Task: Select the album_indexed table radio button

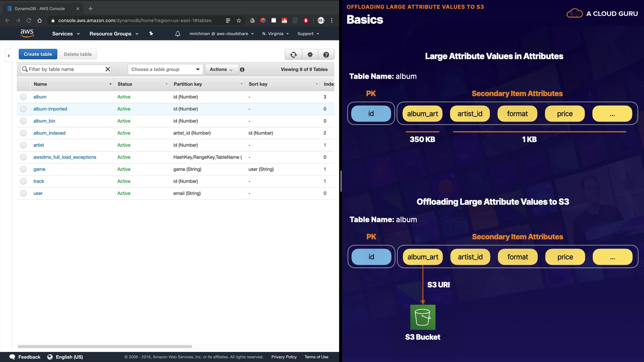Action: click(23, 133)
